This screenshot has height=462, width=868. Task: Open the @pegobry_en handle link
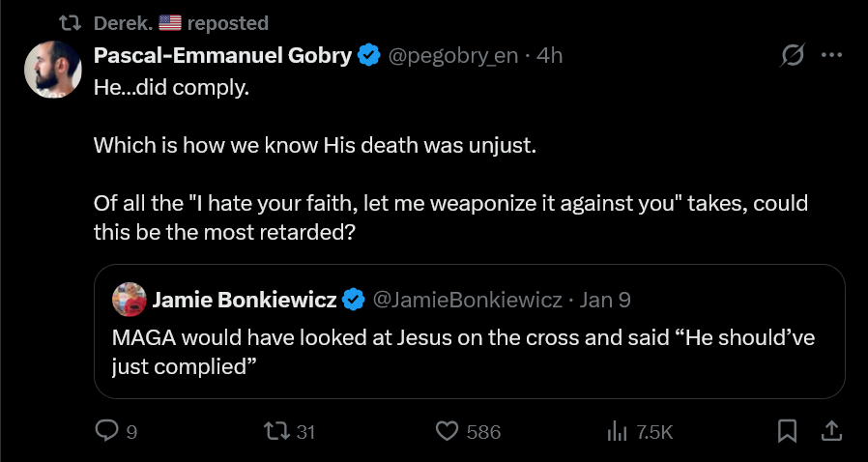[452, 56]
